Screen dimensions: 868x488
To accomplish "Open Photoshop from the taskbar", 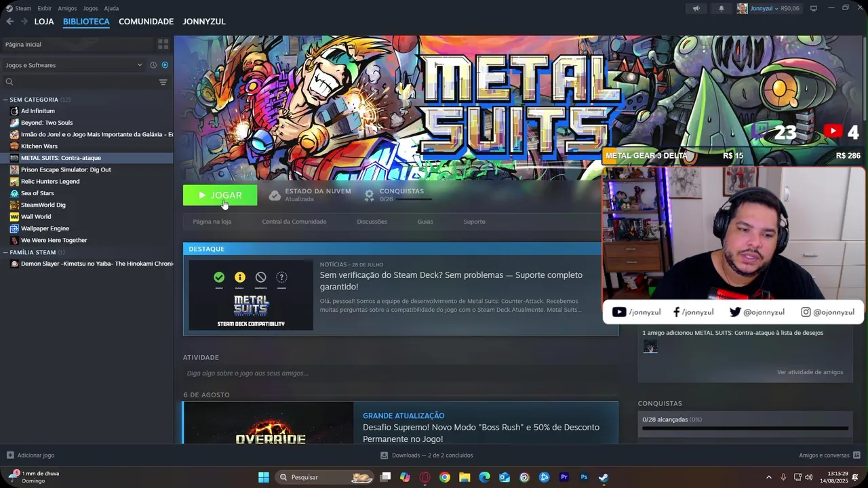I will point(584,477).
